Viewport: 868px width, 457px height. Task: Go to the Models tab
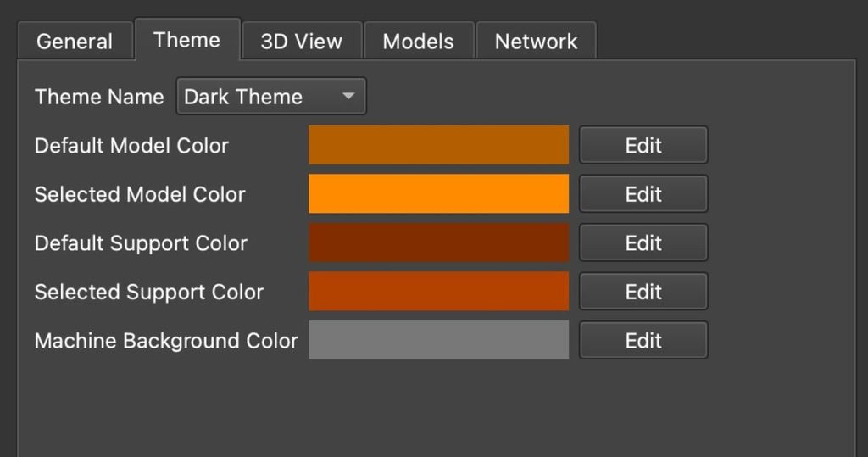tap(418, 42)
